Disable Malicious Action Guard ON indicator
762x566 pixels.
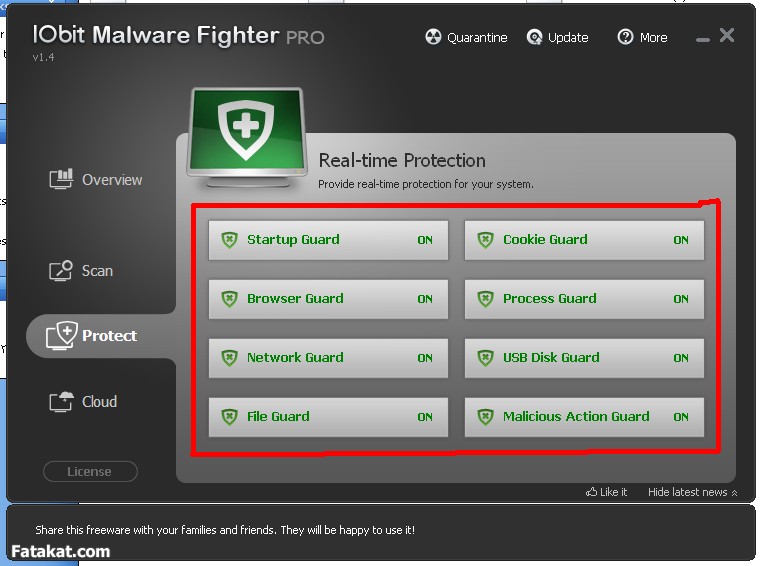681,417
